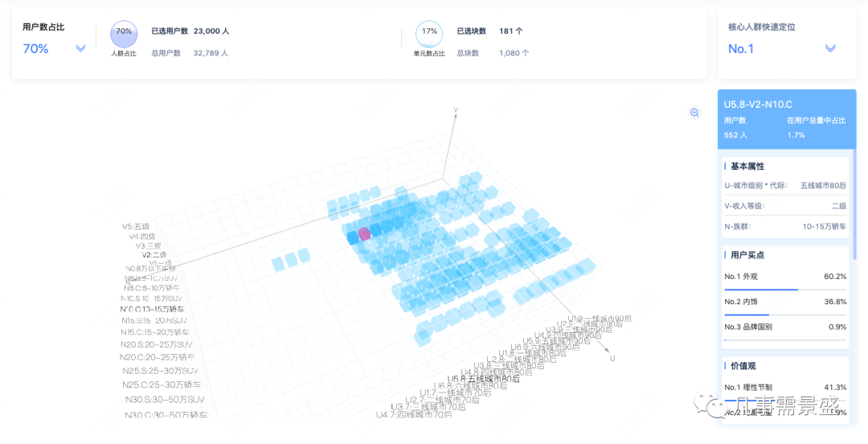The height and width of the screenshot is (444, 868).
Task: Click the N8.C:8-10万轿车 axis label
Action: (x=152, y=288)
